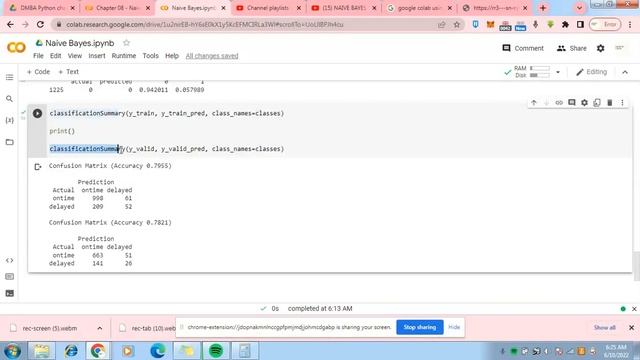Click the Comment button

523,48
